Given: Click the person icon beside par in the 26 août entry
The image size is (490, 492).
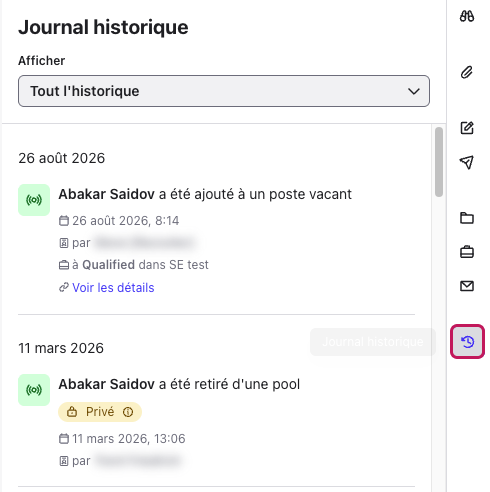Looking at the screenshot, I should (x=64, y=243).
